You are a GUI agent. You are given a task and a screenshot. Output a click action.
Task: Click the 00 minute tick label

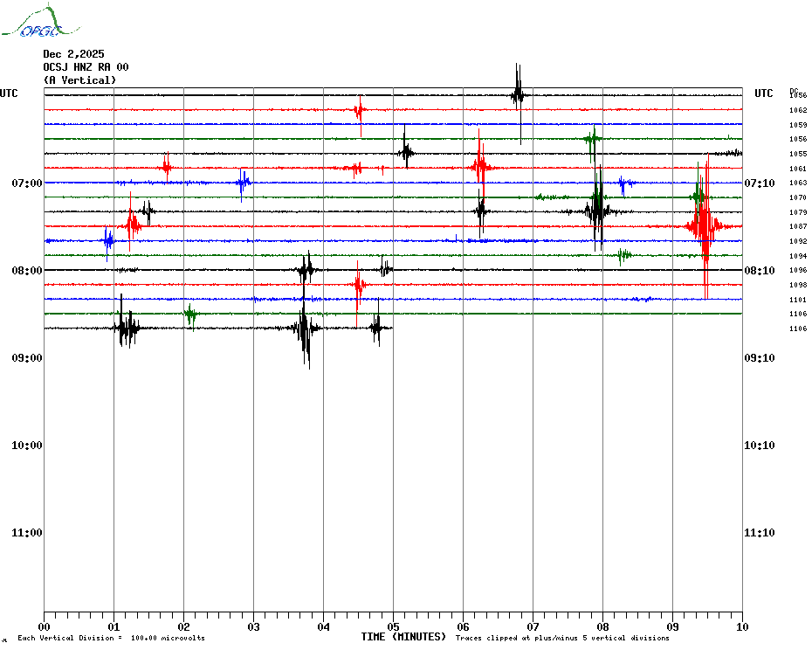pos(44,627)
